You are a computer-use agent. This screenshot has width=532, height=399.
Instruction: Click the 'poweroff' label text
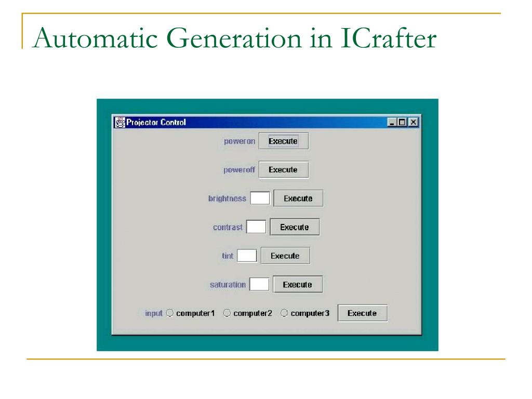click(239, 170)
